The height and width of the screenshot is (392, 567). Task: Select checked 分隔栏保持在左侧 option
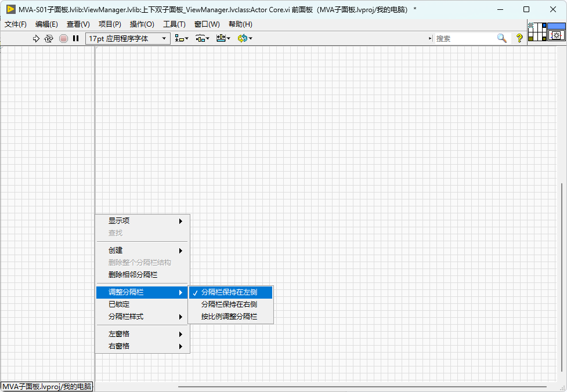[x=231, y=292]
